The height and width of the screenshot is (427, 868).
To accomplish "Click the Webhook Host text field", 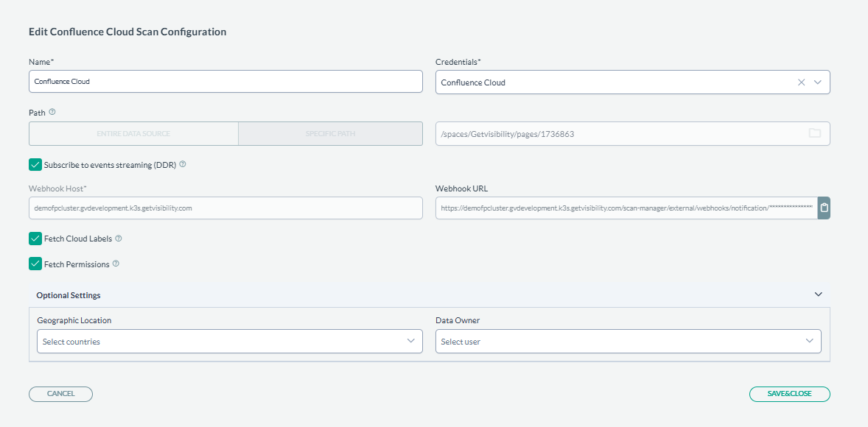I will (x=225, y=208).
